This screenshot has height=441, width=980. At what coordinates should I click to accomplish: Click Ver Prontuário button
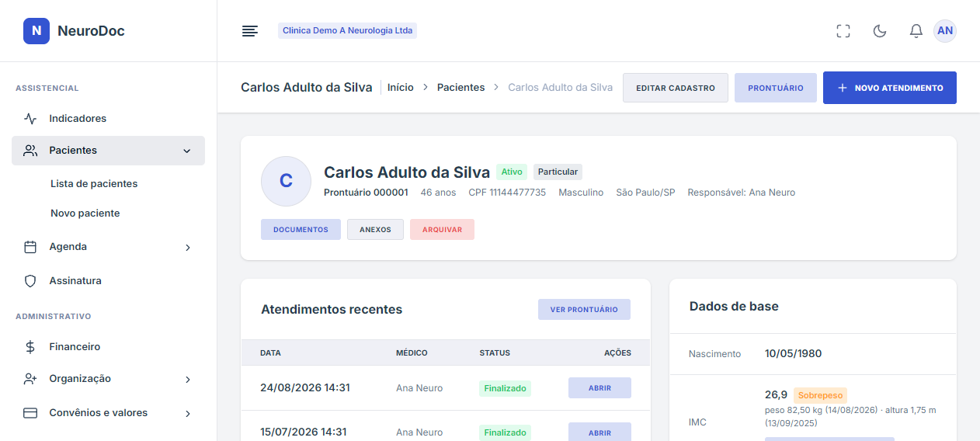click(x=584, y=310)
